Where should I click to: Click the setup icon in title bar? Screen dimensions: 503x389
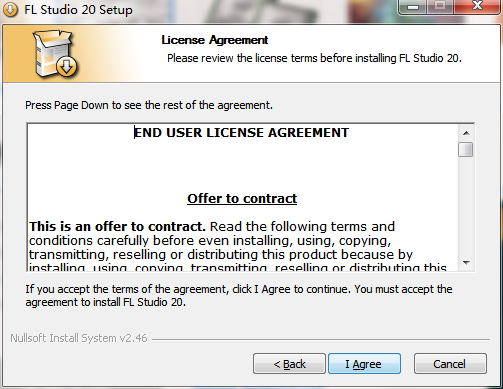(x=10, y=10)
